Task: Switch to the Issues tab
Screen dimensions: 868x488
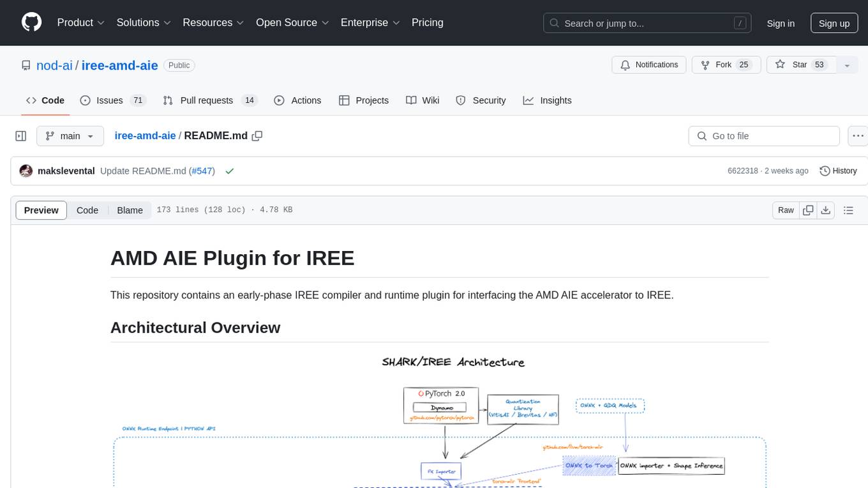Action: coord(113,100)
